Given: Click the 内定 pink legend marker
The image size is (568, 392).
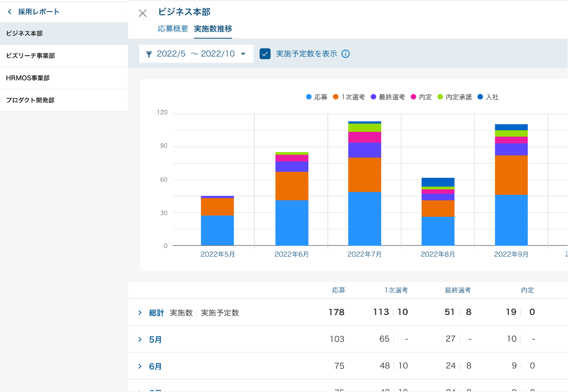Looking at the screenshot, I should (413, 97).
